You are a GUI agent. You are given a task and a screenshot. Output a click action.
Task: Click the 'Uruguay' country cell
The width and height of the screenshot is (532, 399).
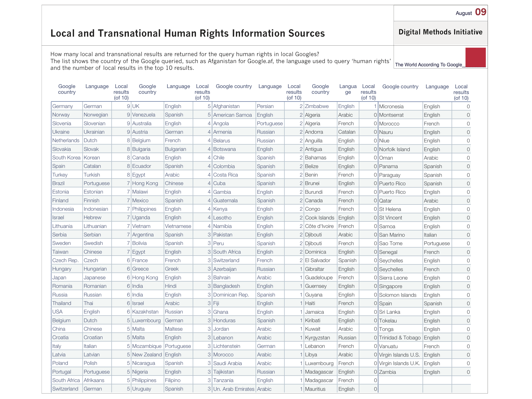(147, 389)
